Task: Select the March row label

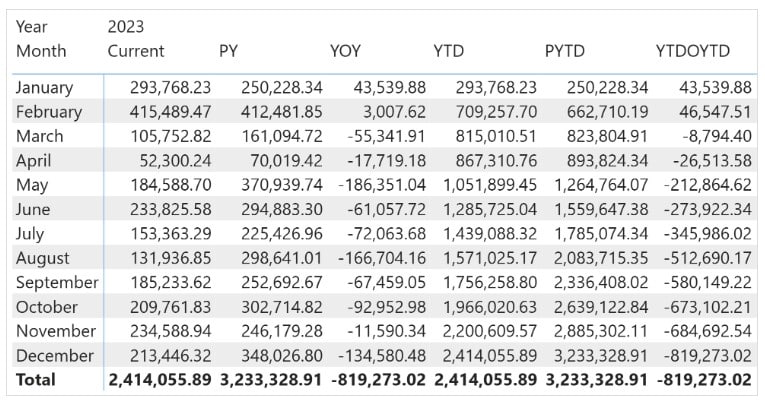Action: pos(40,136)
